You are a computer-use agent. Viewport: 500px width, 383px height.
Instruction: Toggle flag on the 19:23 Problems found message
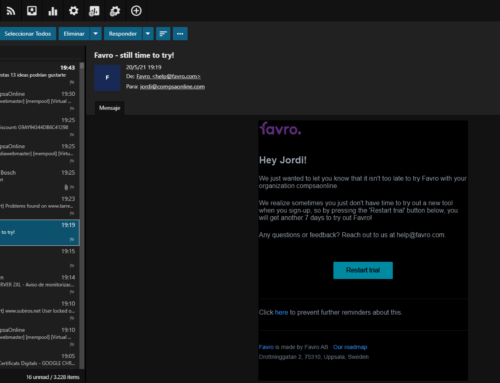72,213
